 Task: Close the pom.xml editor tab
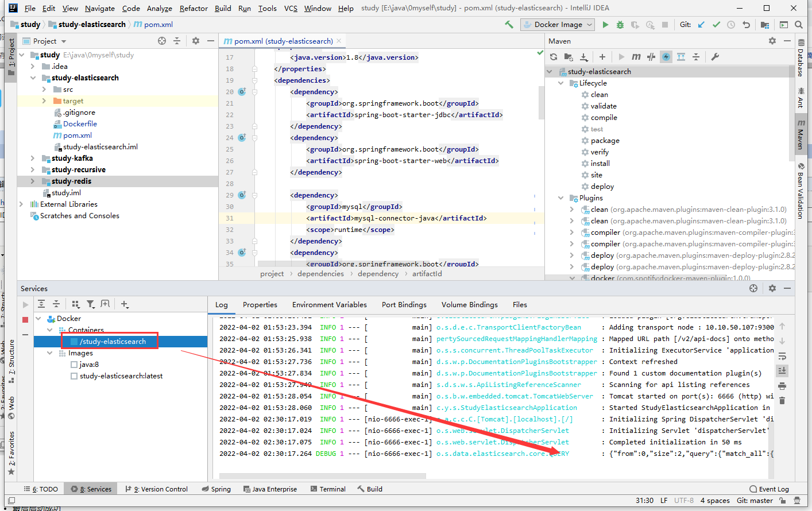coord(339,41)
